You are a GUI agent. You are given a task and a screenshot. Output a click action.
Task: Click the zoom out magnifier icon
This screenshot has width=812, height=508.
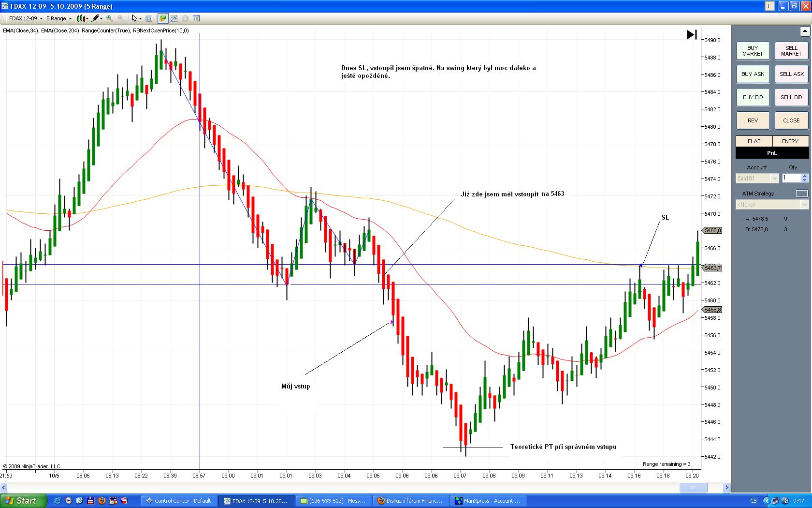tap(120, 18)
